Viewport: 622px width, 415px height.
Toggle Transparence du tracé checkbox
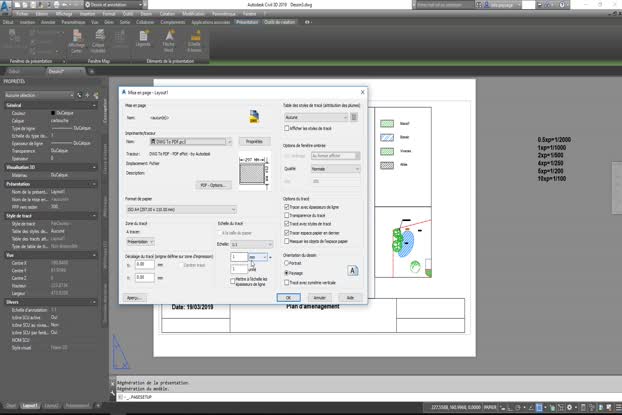click(286, 215)
